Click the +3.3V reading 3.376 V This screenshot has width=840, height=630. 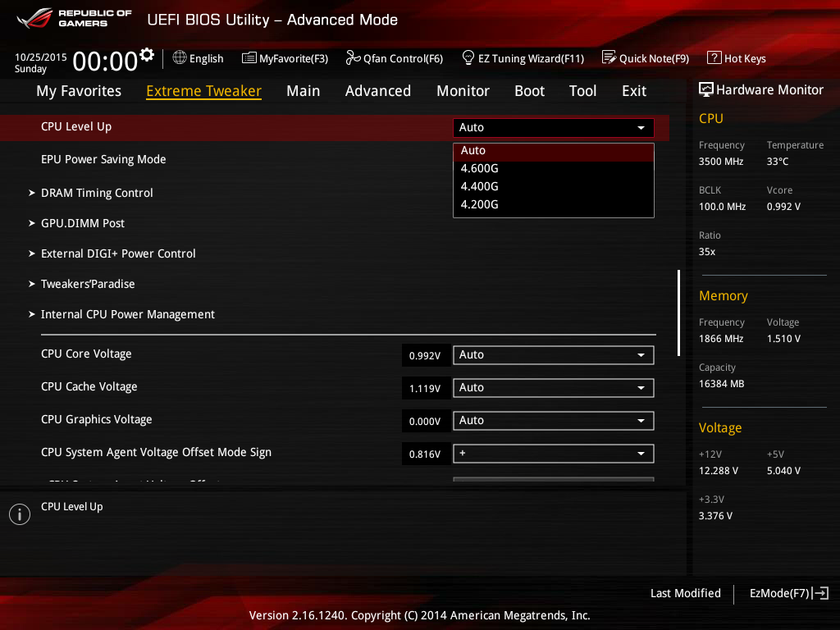click(x=715, y=515)
